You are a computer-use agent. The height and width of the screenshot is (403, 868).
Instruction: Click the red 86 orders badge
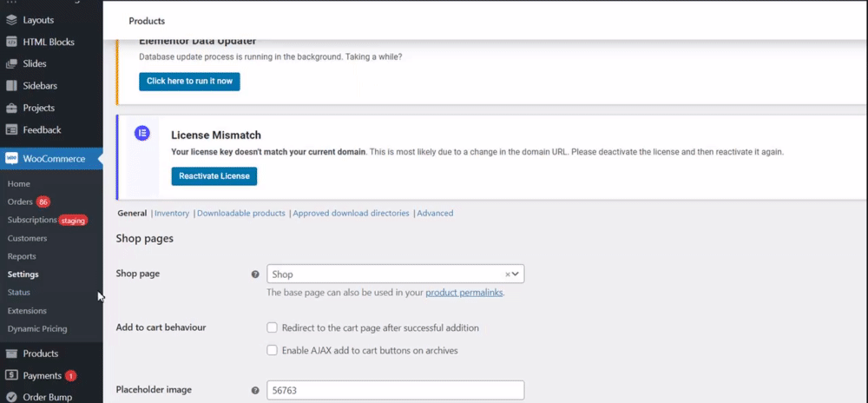(43, 202)
